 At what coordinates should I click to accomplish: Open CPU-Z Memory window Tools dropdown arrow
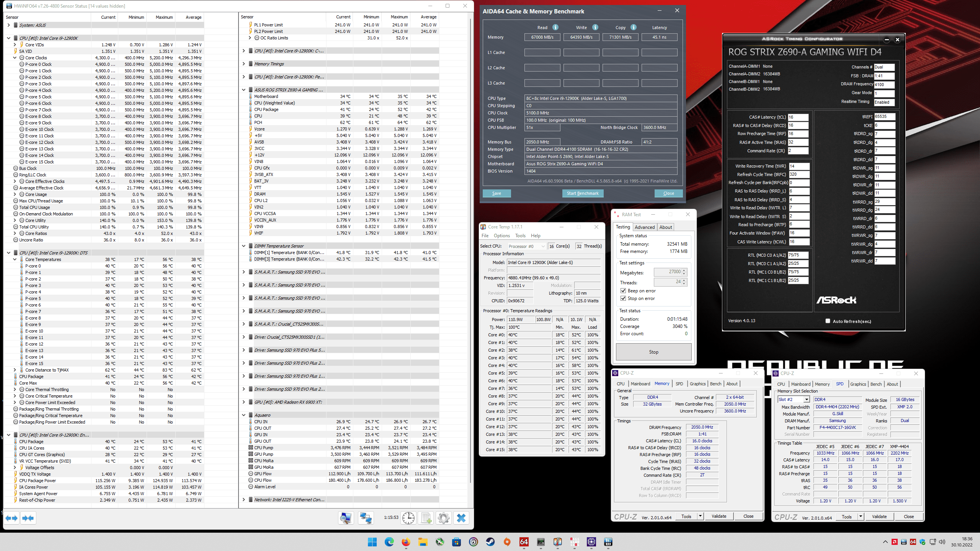[700, 516]
